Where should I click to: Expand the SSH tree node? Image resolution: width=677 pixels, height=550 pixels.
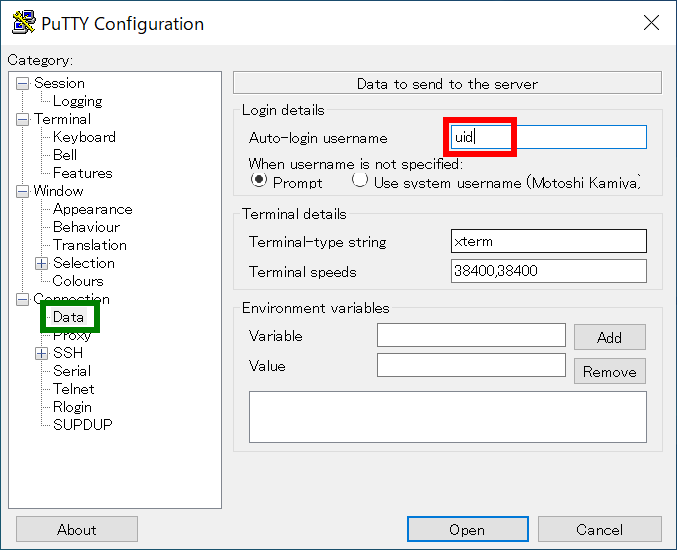tap(41, 353)
